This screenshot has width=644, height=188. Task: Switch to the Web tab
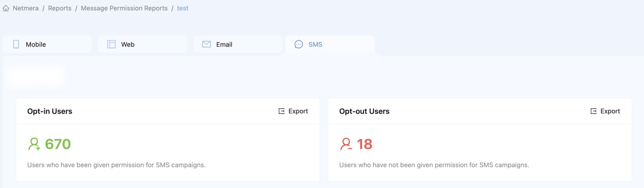[x=142, y=44]
